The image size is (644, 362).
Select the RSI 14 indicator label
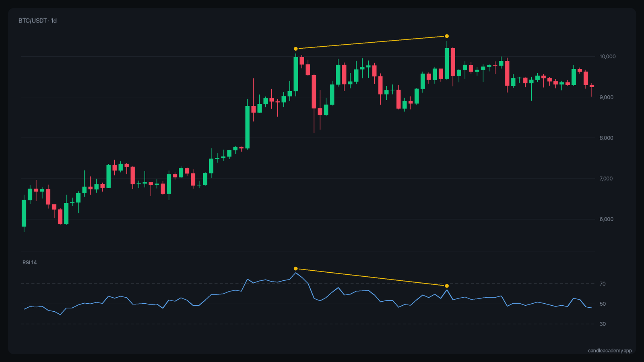pos(29,263)
